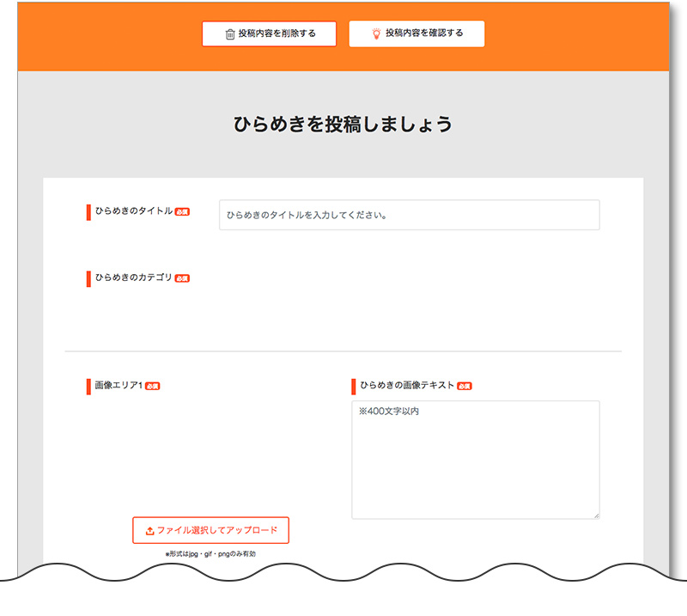This screenshot has height=616, width=687.
Task: Click the trash icon on the delete button
Action: (x=228, y=34)
